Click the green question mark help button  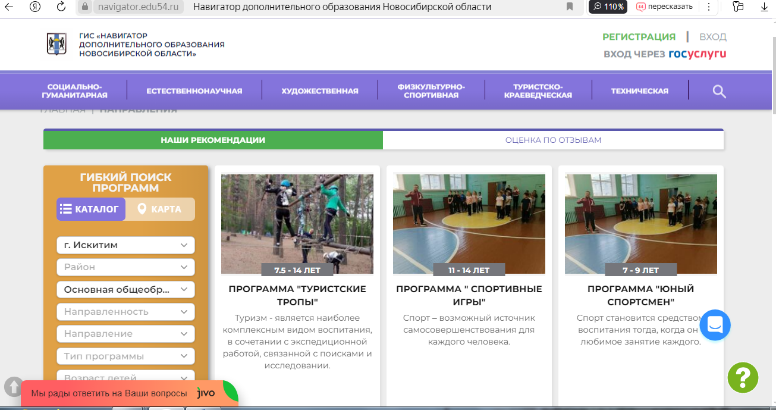[743, 377]
